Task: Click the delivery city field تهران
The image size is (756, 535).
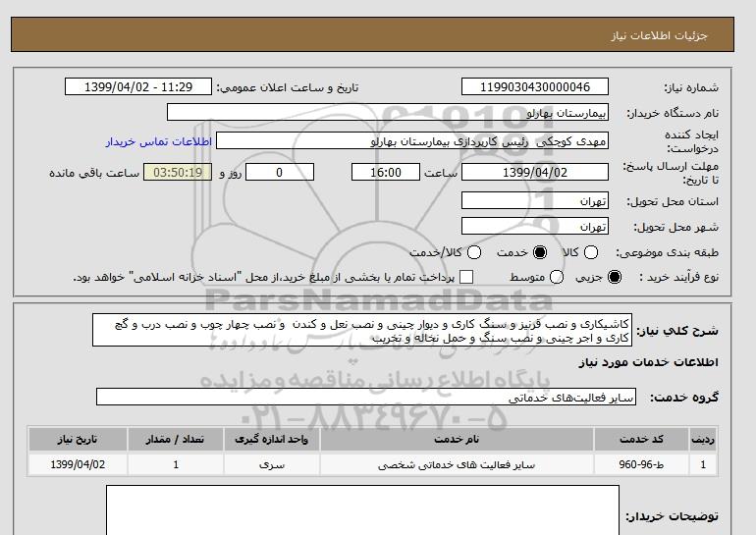Action: (x=535, y=226)
